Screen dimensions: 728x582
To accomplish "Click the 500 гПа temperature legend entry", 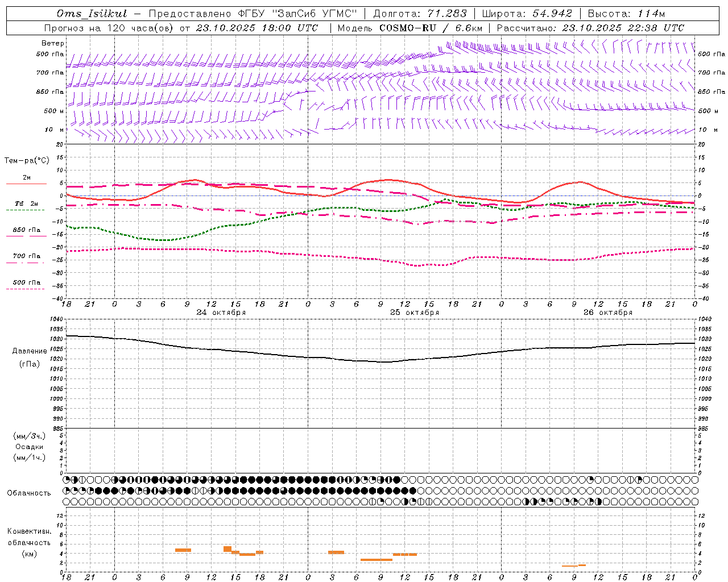I will [x=27, y=282].
